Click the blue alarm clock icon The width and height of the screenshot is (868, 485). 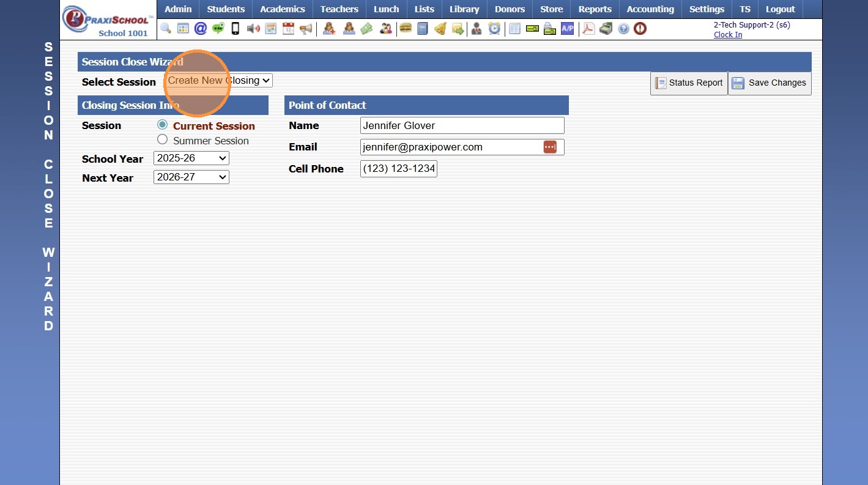pos(494,29)
